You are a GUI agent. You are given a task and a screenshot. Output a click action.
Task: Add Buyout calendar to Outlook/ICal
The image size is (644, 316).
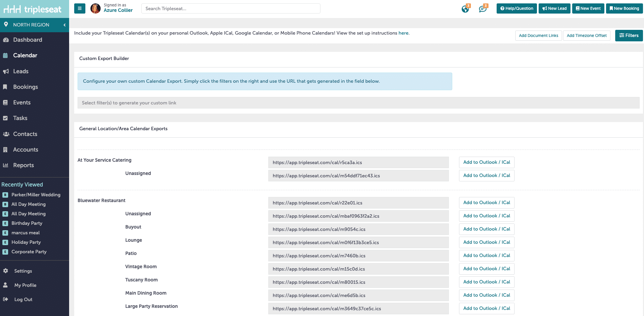click(x=486, y=229)
